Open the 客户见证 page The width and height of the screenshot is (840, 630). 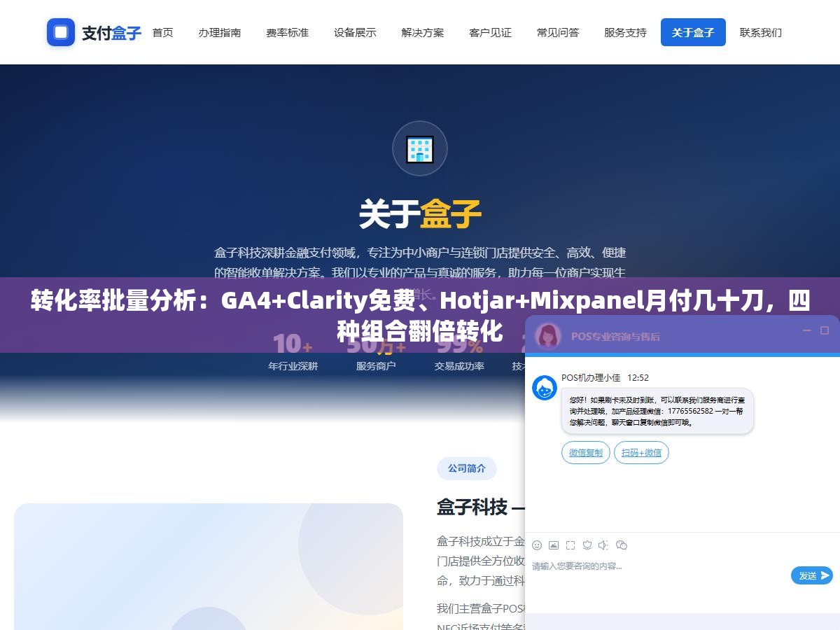(490, 32)
